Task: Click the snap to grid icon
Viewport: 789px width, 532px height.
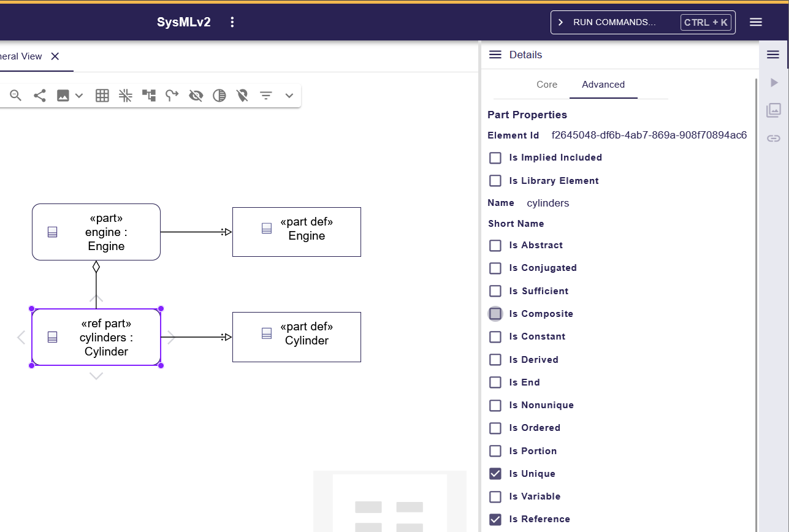Action: [x=126, y=96]
